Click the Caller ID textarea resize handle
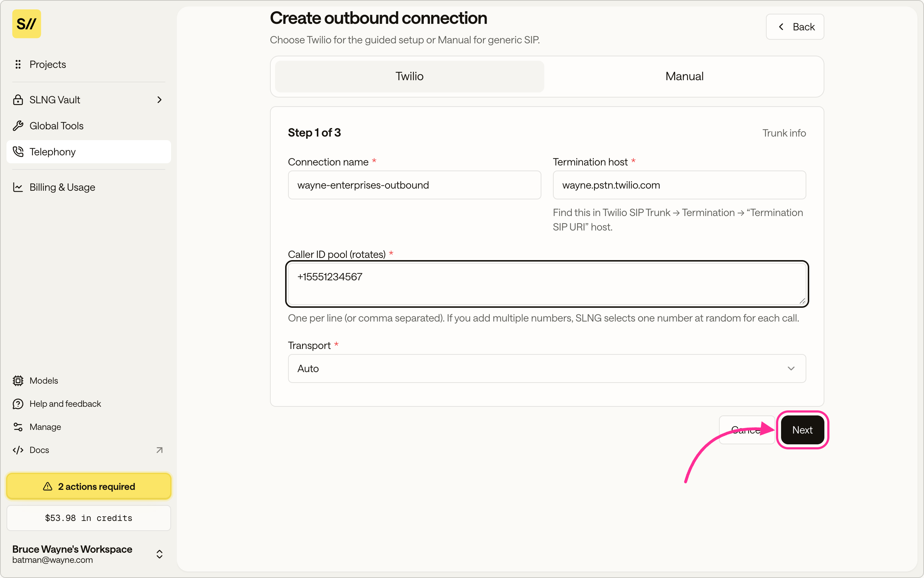The height and width of the screenshot is (578, 924). tap(802, 301)
